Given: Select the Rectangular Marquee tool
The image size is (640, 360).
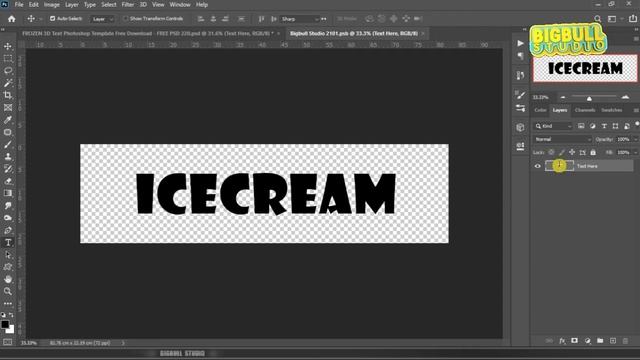Looking at the screenshot, I should click(x=8, y=58).
